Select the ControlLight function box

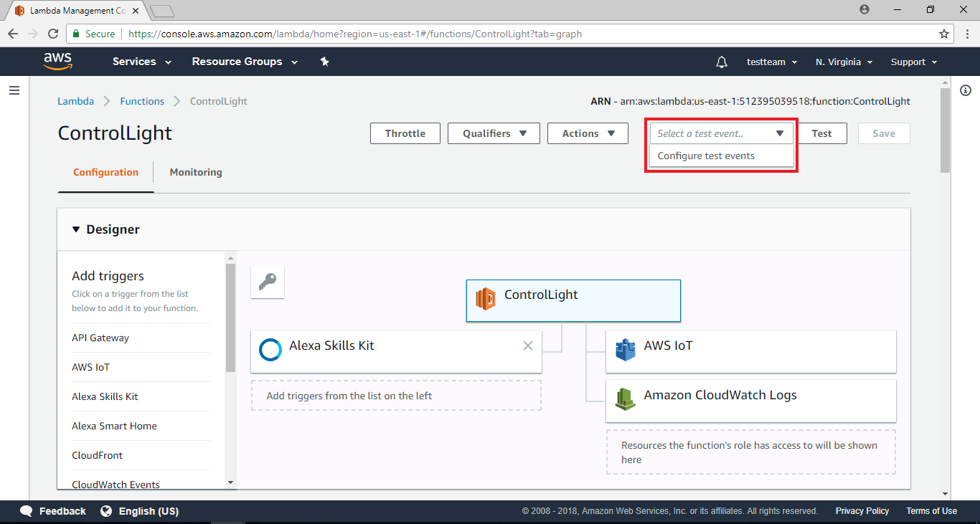[x=573, y=300]
